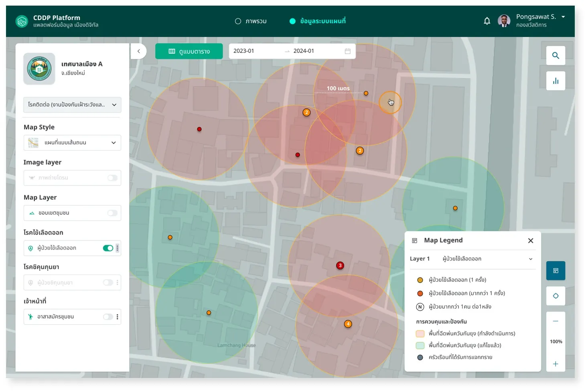Turn on the อาสาสมัครชุมชน toggle
Viewport: 588px width, 392px height.
click(108, 317)
